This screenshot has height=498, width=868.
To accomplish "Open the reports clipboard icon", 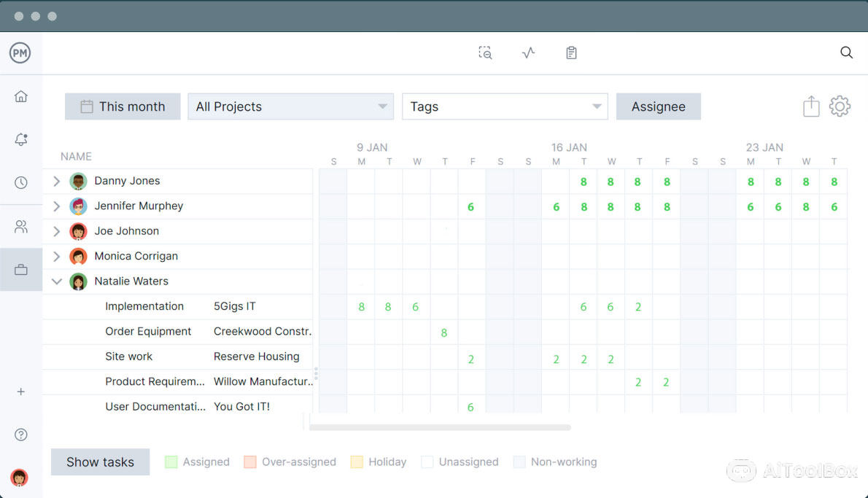I will coord(571,52).
